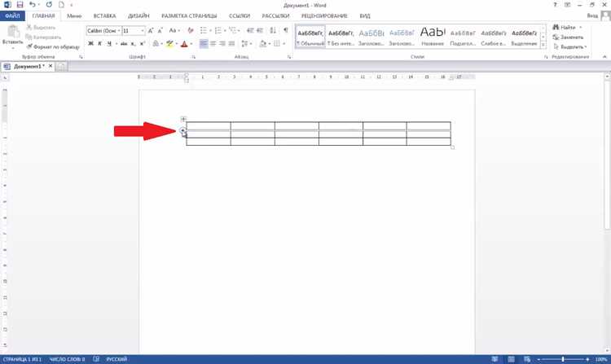
Task: Click the Help question mark icon
Action: (555, 5)
